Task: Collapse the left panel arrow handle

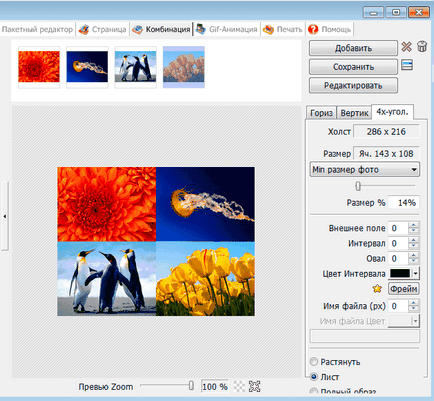Action: click(4, 216)
